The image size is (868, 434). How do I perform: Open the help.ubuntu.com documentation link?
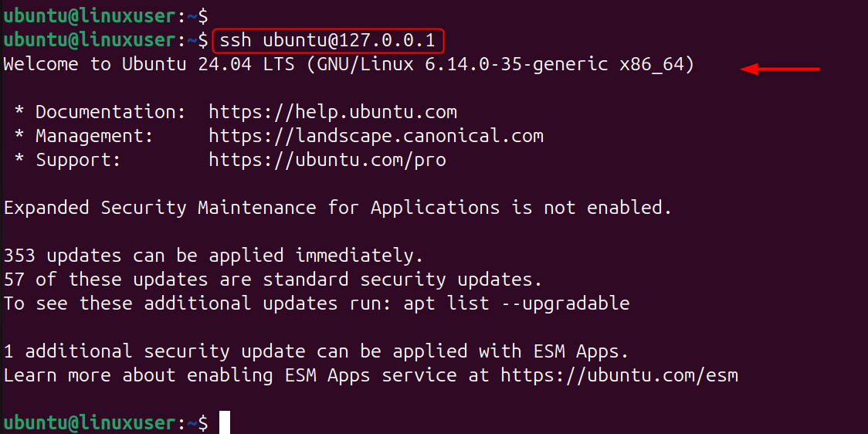tap(333, 112)
